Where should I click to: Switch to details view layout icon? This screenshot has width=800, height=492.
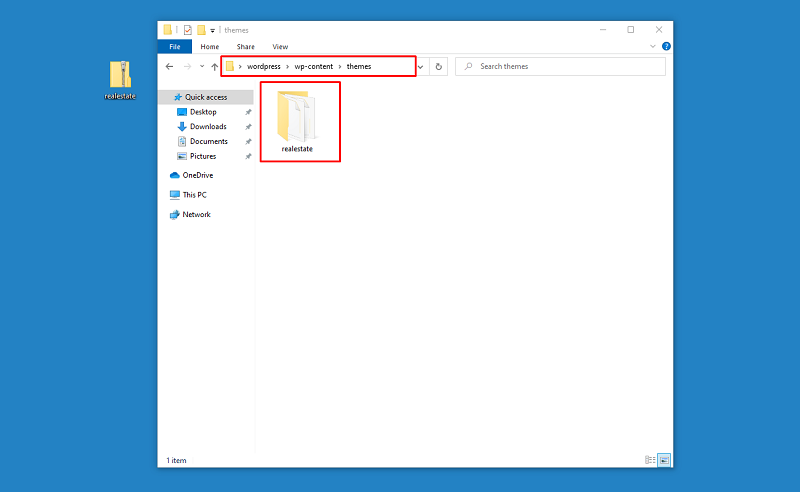click(x=650, y=460)
